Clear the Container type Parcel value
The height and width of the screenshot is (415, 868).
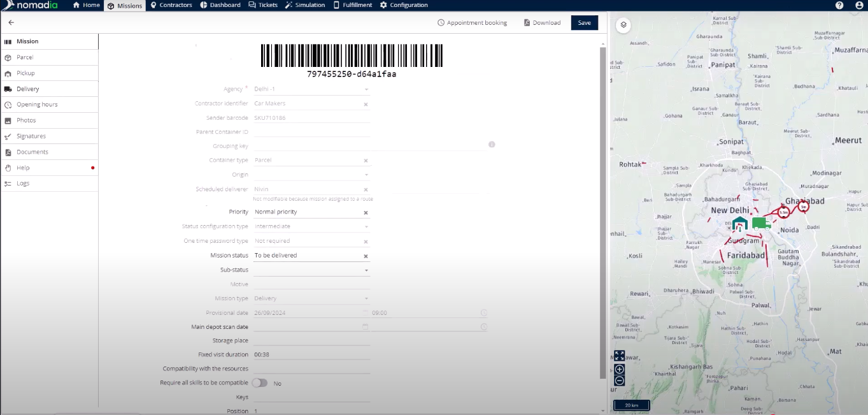click(366, 161)
